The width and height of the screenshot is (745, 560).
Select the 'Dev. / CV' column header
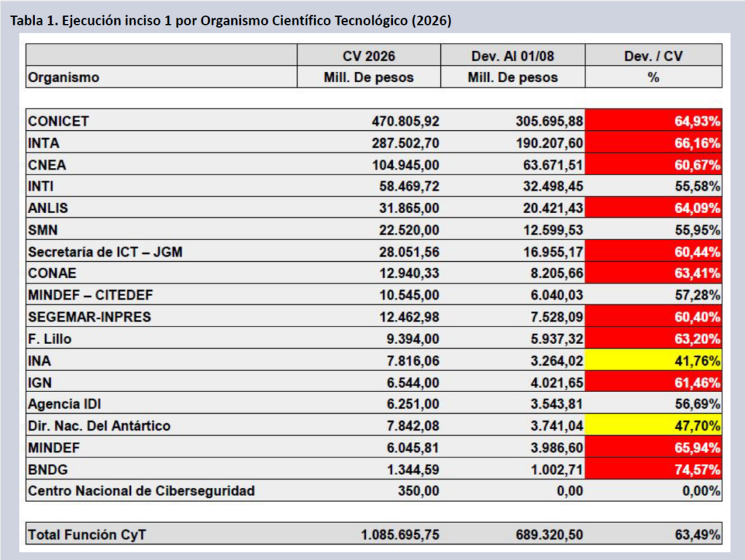tap(653, 56)
